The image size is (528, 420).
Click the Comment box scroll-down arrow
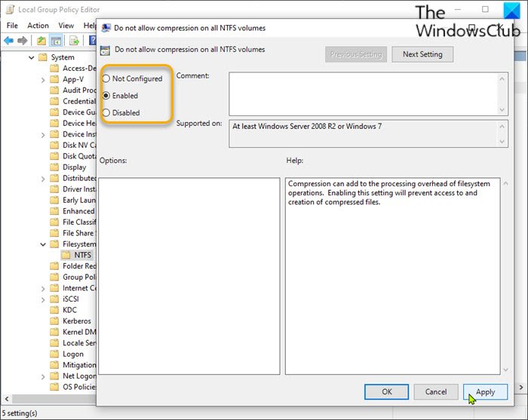pyautogui.click(x=502, y=109)
